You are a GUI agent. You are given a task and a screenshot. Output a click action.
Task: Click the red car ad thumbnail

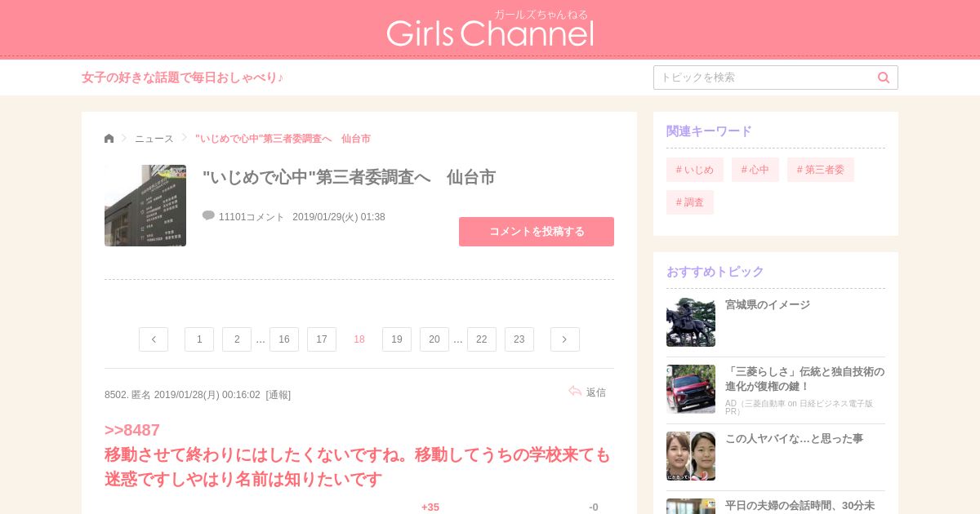(691, 389)
